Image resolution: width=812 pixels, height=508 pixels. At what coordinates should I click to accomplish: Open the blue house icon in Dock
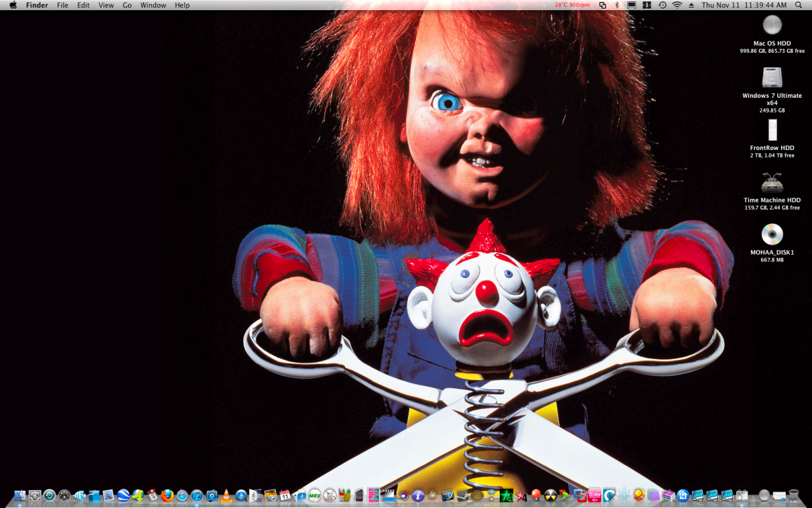pos(683,495)
